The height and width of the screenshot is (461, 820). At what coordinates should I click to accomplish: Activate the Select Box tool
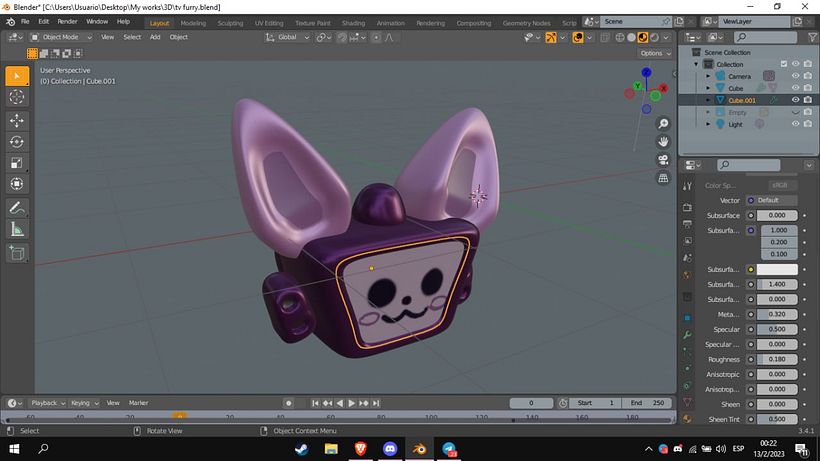tap(17, 76)
